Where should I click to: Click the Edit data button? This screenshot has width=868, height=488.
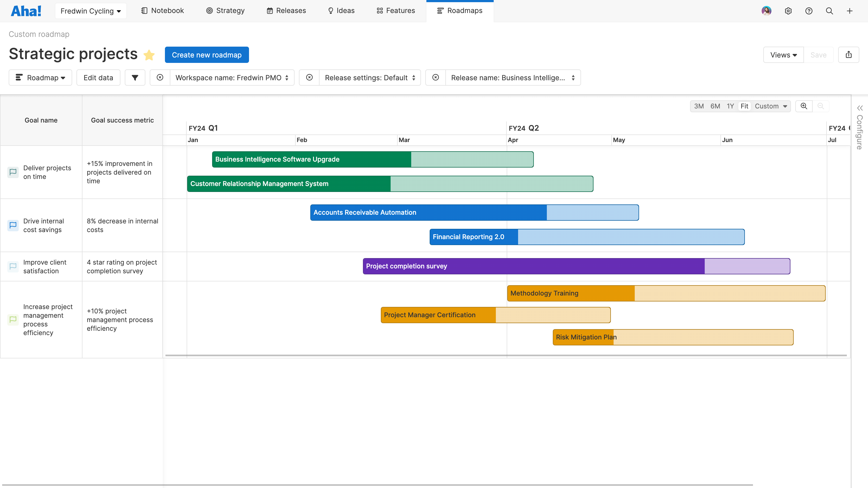pyautogui.click(x=98, y=78)
